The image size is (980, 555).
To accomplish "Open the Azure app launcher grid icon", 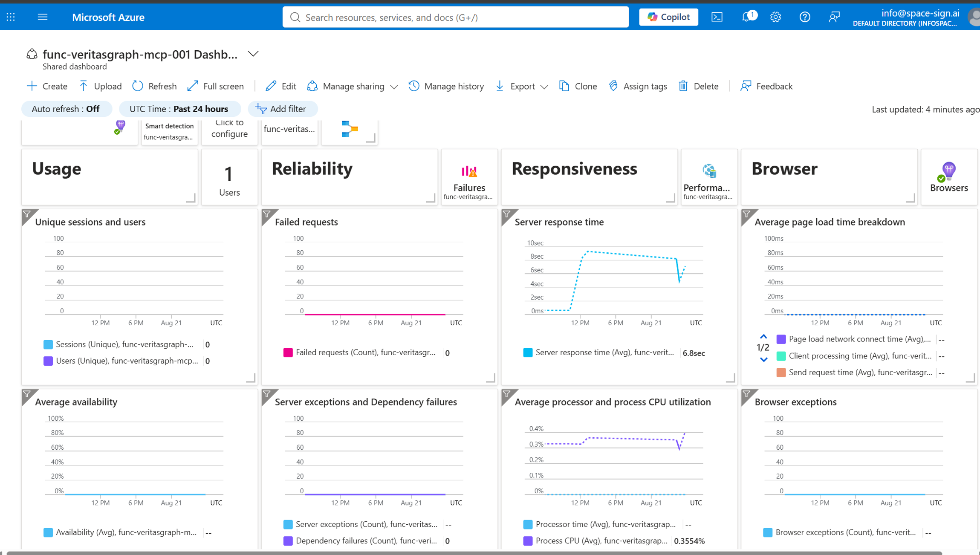I will 11,17.
